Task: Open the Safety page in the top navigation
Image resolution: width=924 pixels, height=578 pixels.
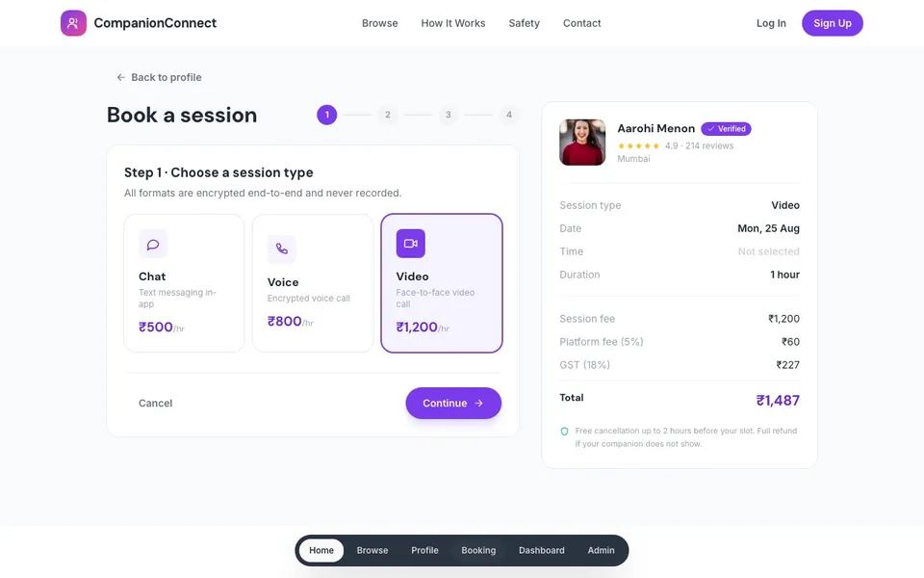Action: point(525,23)
